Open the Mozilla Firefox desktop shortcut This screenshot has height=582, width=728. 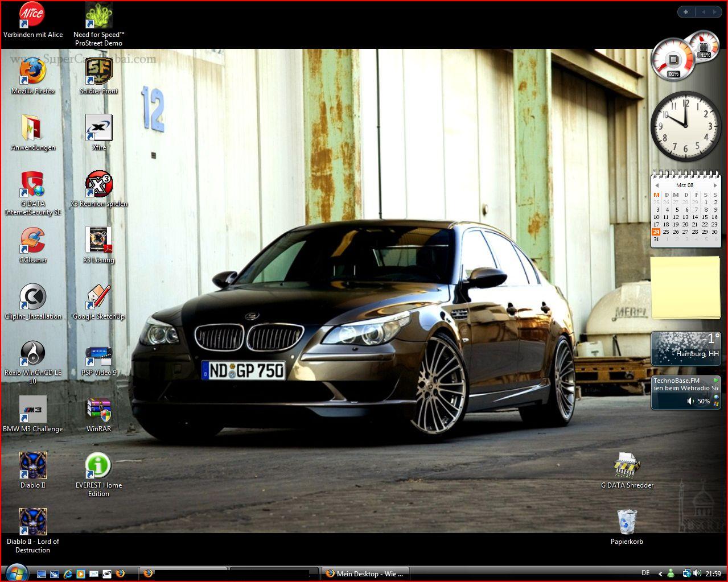pos(32,71)
